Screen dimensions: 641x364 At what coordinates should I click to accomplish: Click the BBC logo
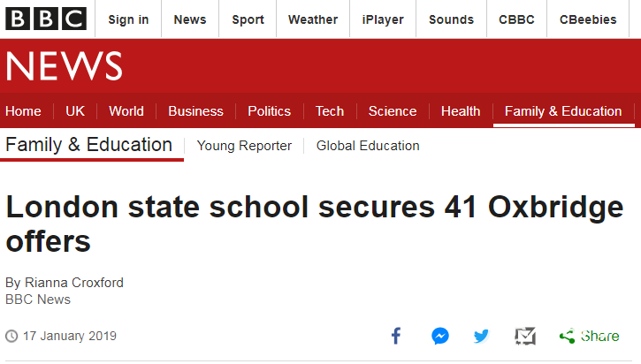click(x=46, y=19)
